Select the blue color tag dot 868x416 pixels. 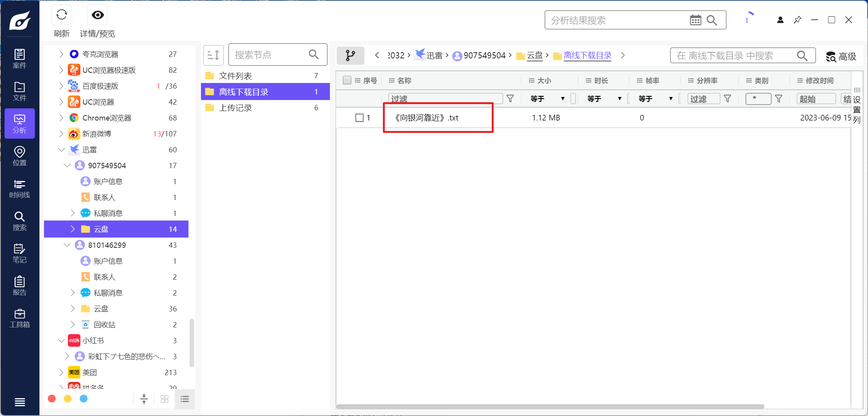tap(84, 399)
